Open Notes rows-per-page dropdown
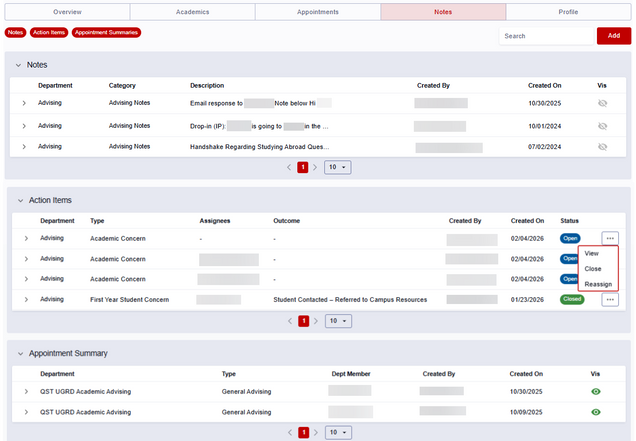 [x=337, y=167]
